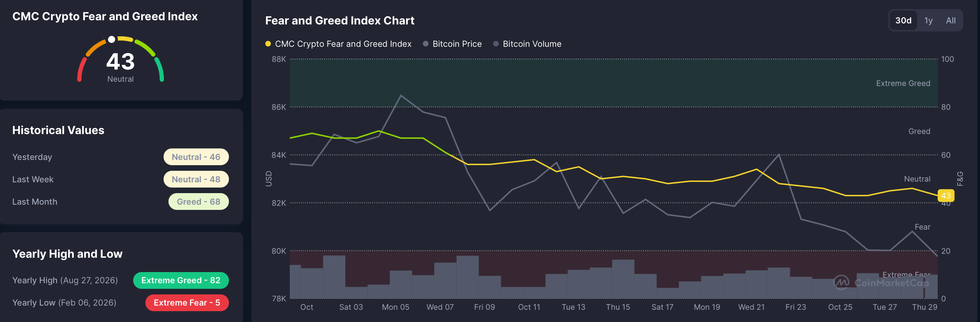Viewport: 980px width, 322px height.
Task: Click the Historical Values heading
Action: (x=58, y=130)
